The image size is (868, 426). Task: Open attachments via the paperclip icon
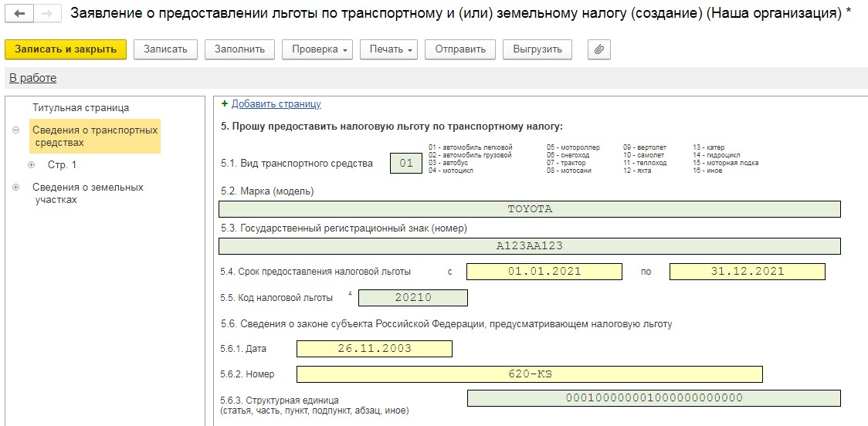(x=599, y=49)
